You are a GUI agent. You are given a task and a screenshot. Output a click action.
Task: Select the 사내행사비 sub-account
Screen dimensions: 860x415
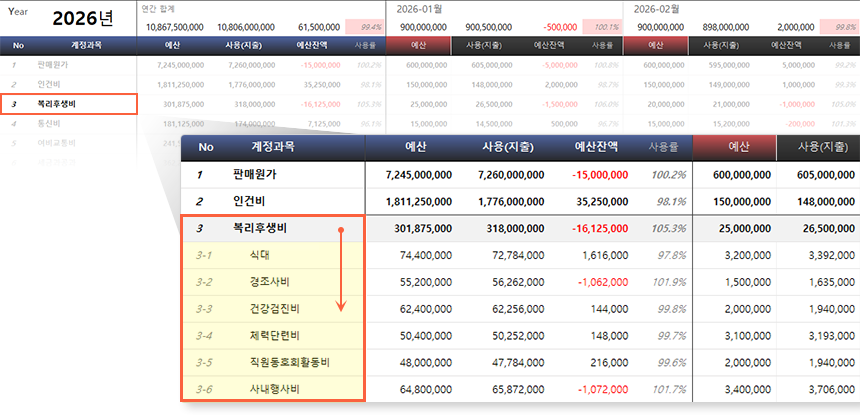click(274, 388)
